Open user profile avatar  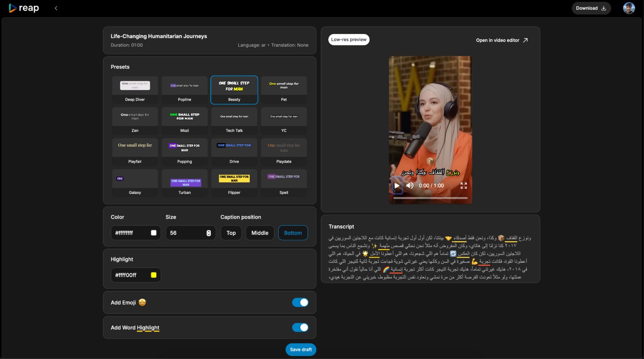click(x=629, y=8)
